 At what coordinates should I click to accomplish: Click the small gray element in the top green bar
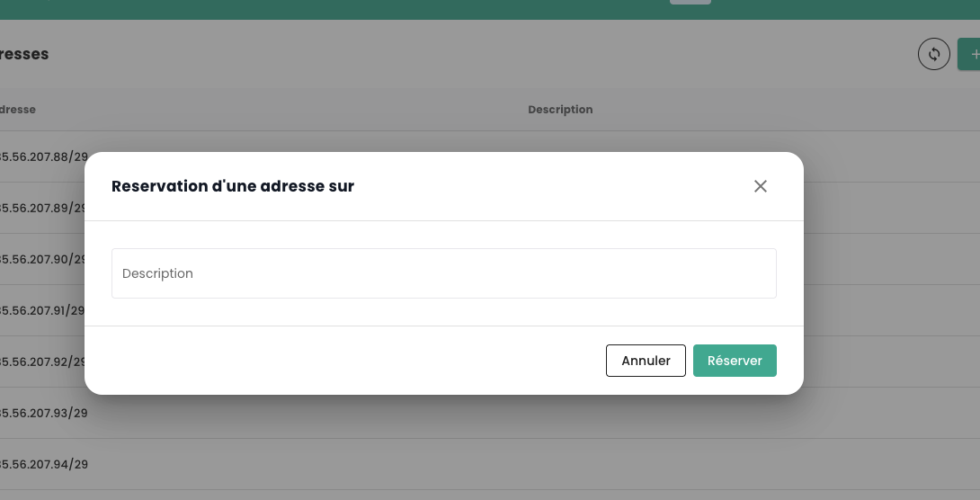coord(690,2)
